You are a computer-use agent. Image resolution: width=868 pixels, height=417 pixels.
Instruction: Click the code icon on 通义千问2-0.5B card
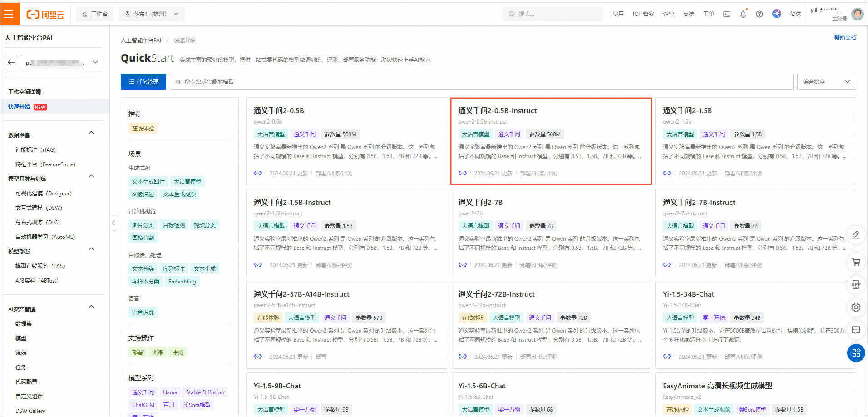point(258,173)
